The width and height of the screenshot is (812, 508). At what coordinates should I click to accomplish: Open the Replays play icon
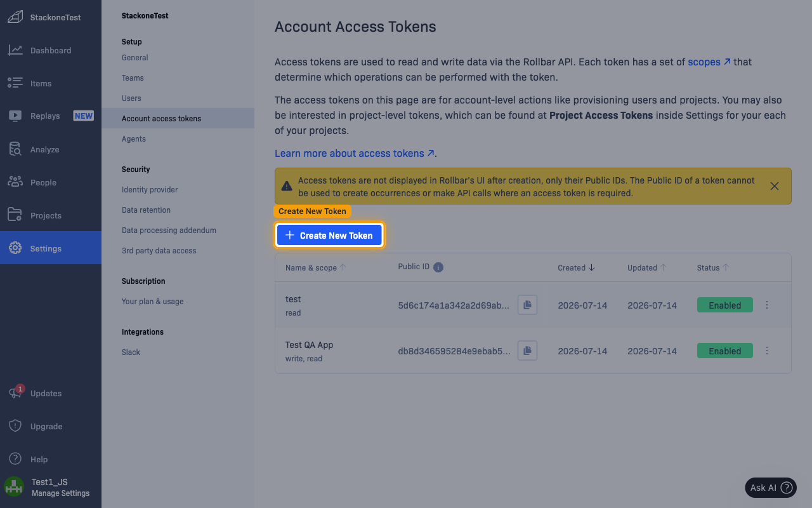(15, 116)
